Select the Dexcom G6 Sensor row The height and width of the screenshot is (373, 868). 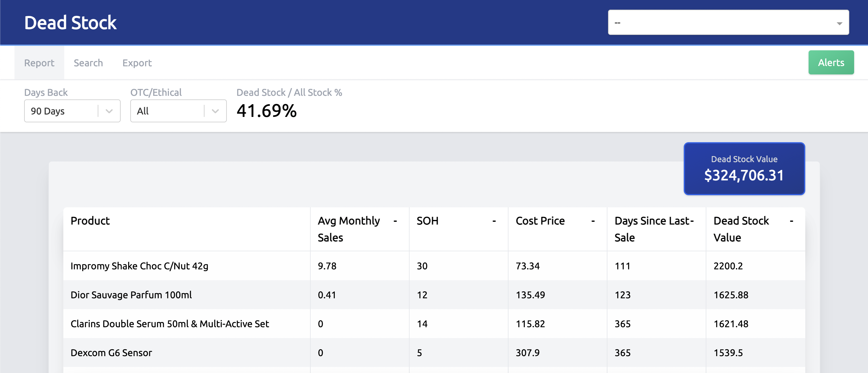(111, 353)
